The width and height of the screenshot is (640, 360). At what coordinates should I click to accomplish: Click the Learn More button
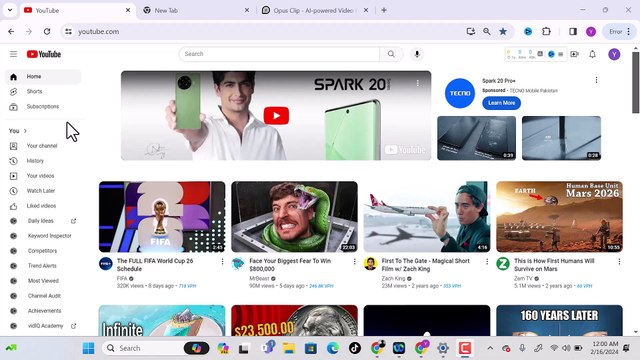click(501, 103)
